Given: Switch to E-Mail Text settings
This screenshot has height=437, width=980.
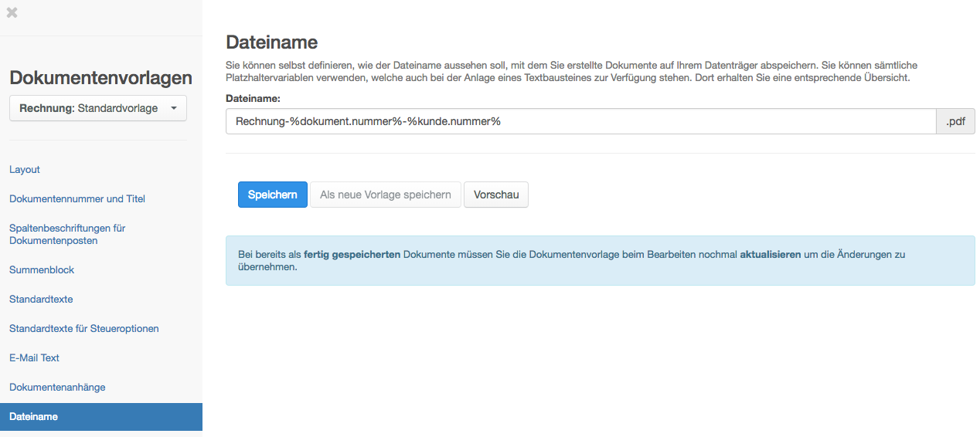Looking at the screenshot, I should coord(34,358).
